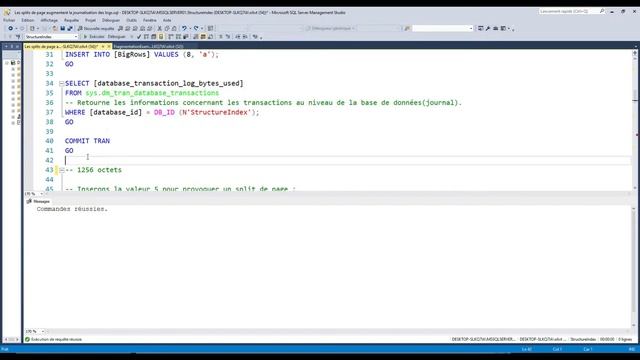This screenshot has width=640, height=360.
Task: Click line number 42 in the gutter
Action: 49,160
